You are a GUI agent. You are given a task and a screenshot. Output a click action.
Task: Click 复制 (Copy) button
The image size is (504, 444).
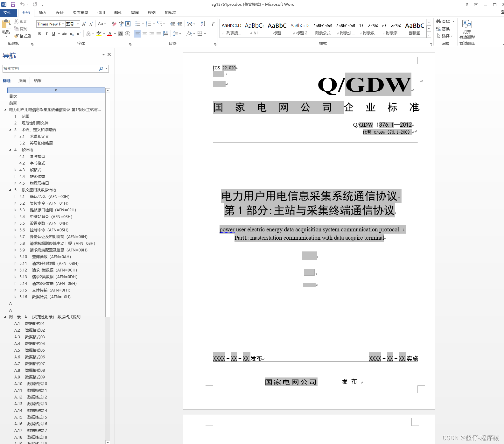[x=21, y=29]
